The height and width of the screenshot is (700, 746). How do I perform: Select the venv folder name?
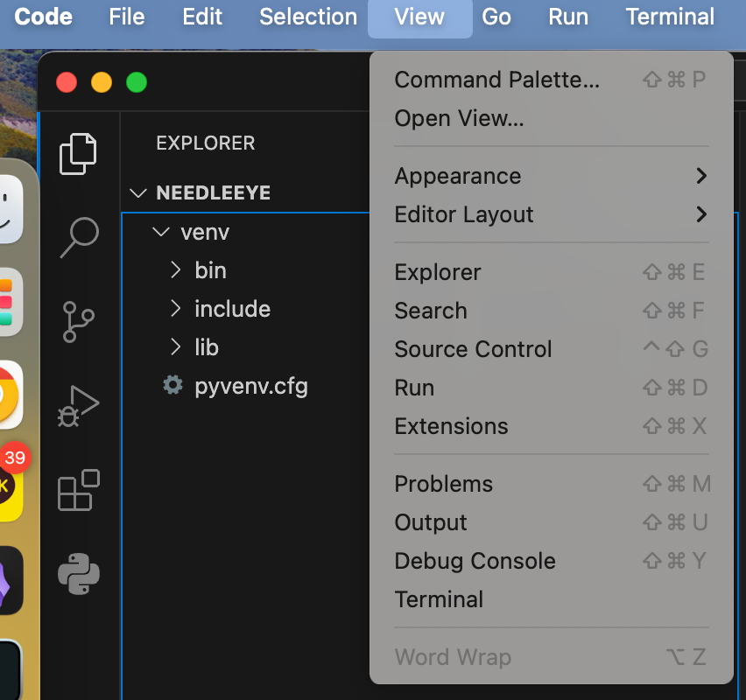(x=205, y=233)
